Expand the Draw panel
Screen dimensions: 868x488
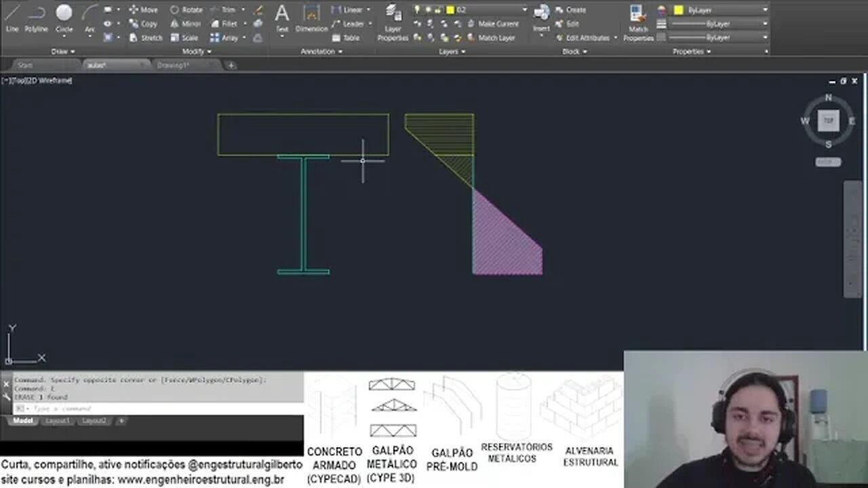[x=63, y=52]
